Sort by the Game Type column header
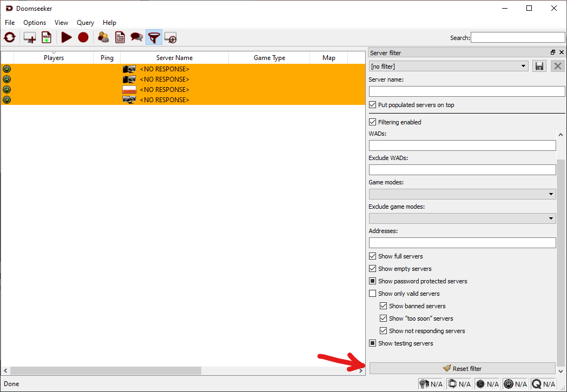 pyautogui.click(x=269, y=58)
